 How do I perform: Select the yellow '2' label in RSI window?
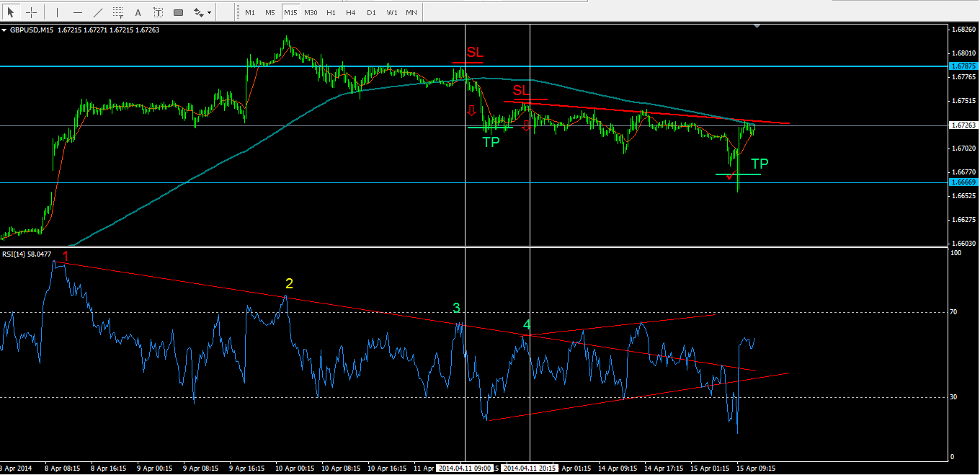coord(289,284)
